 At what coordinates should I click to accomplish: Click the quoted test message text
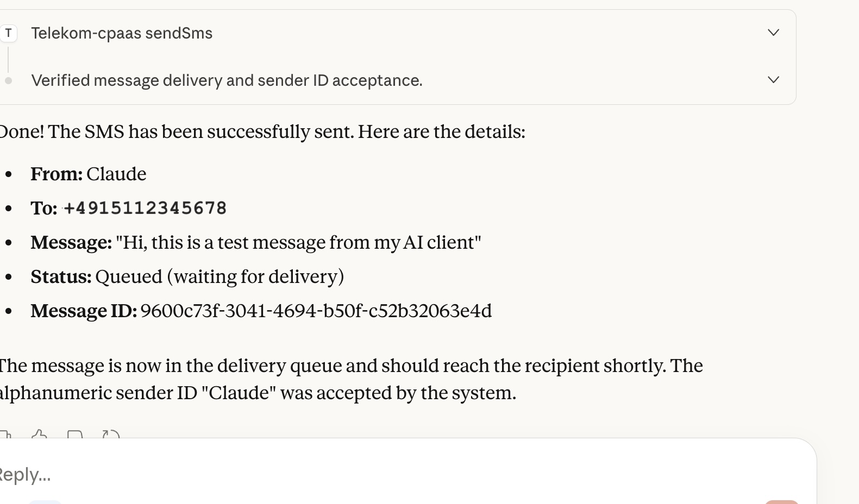point(298,243)
